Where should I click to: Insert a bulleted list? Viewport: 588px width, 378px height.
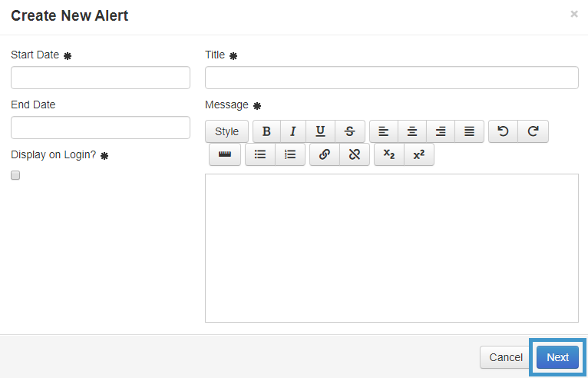(x=260, y=154)
